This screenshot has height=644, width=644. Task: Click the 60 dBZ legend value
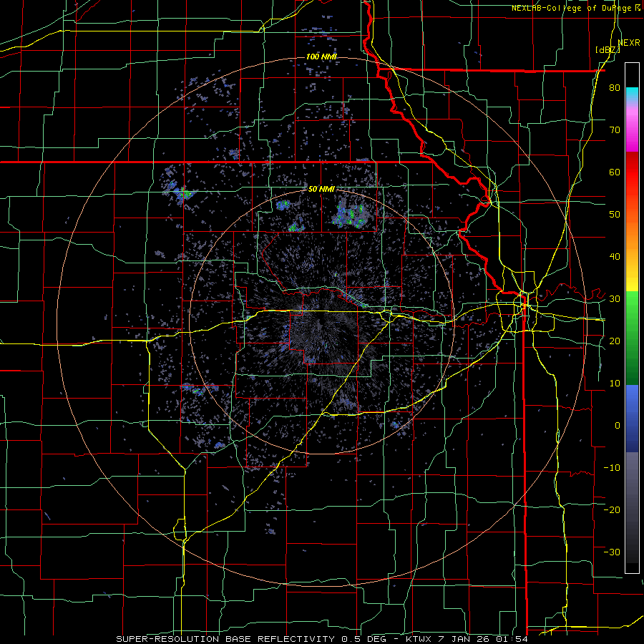point(615,172)
